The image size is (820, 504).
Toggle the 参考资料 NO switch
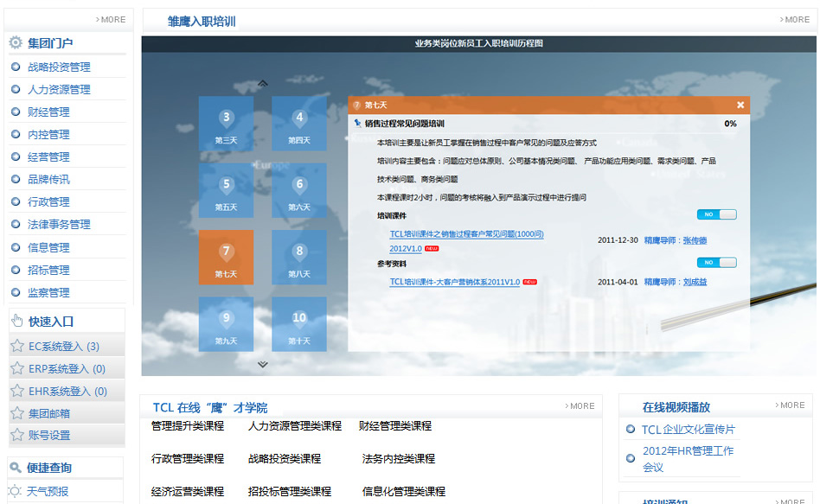pyautogui.click(x=716, y=263)
